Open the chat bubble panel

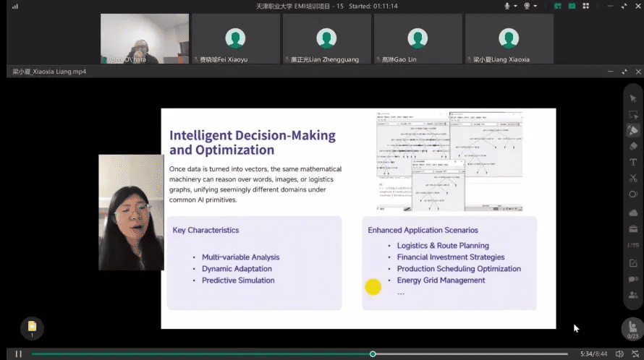tap(633, 279)
